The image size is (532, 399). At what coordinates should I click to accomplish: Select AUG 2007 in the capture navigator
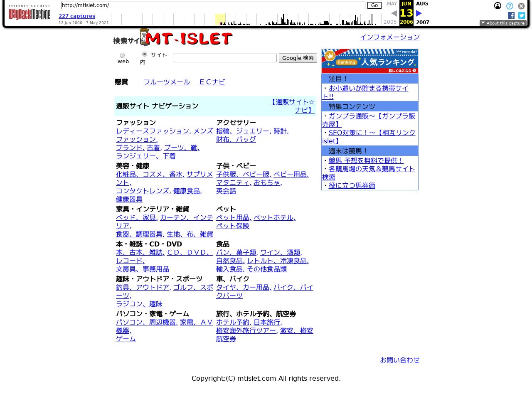pyautogui.click(x=422, y=4)
